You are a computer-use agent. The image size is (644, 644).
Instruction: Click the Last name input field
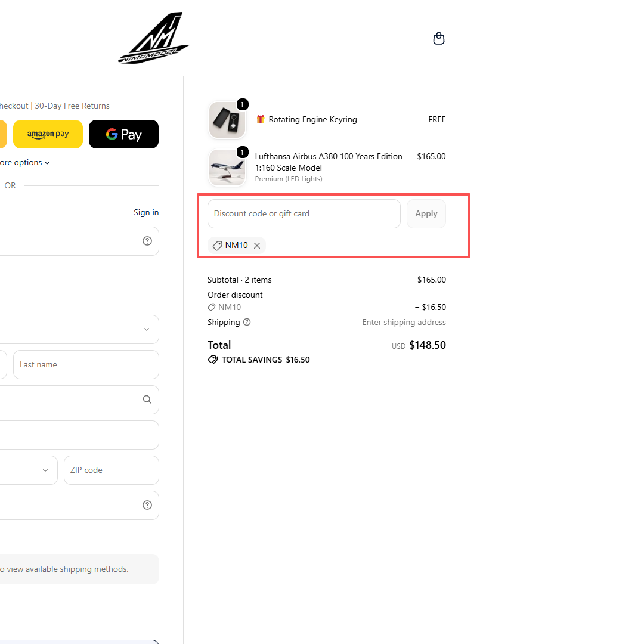click(86, 365)
